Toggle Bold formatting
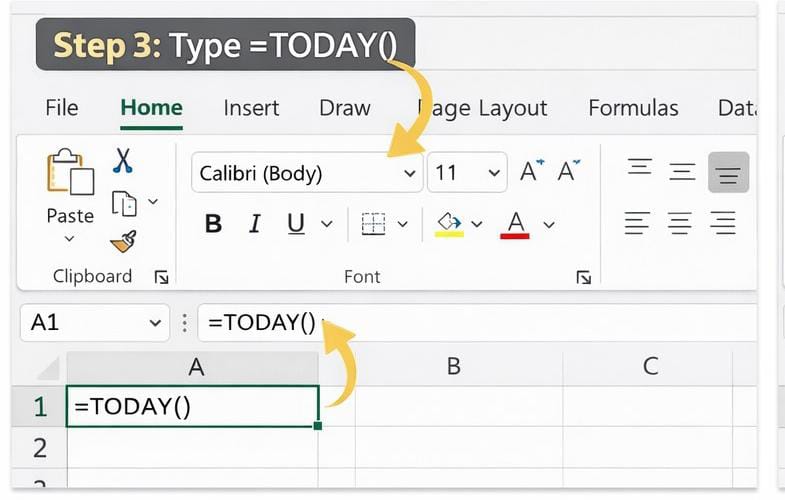This screenshot has height=500, width=785. click(x=213, y=224)
